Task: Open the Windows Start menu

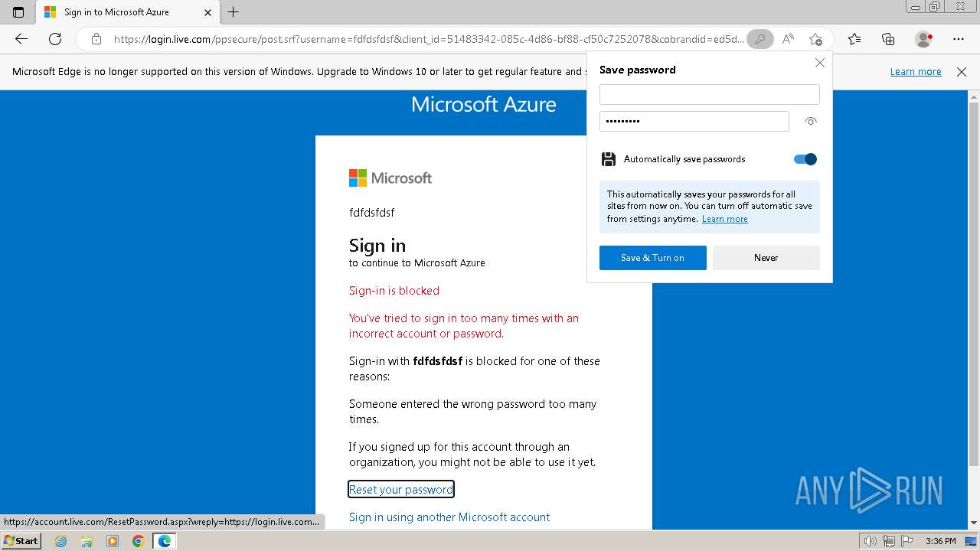Action: pyautogui.click(x=21, y=541)
